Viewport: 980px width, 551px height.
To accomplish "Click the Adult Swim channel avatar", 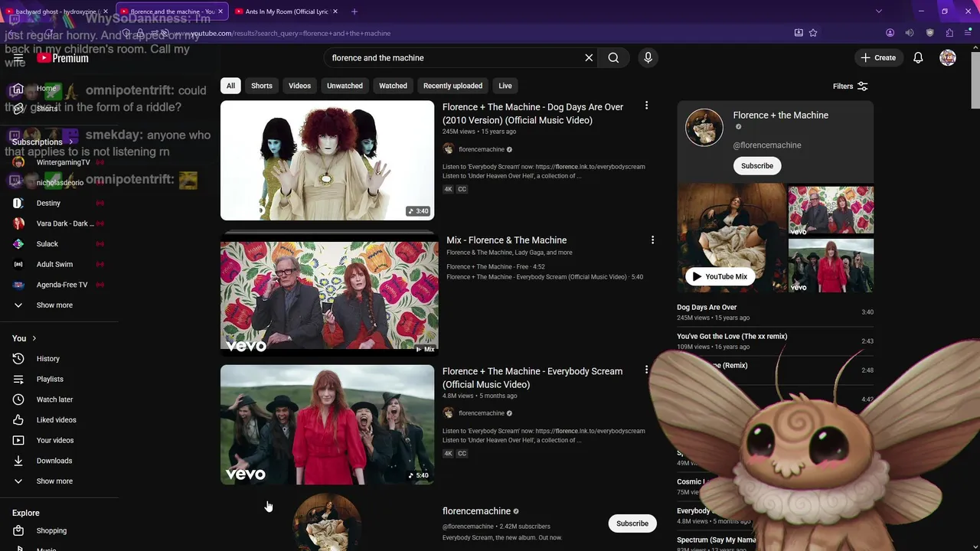I will [x=18, y=264].
